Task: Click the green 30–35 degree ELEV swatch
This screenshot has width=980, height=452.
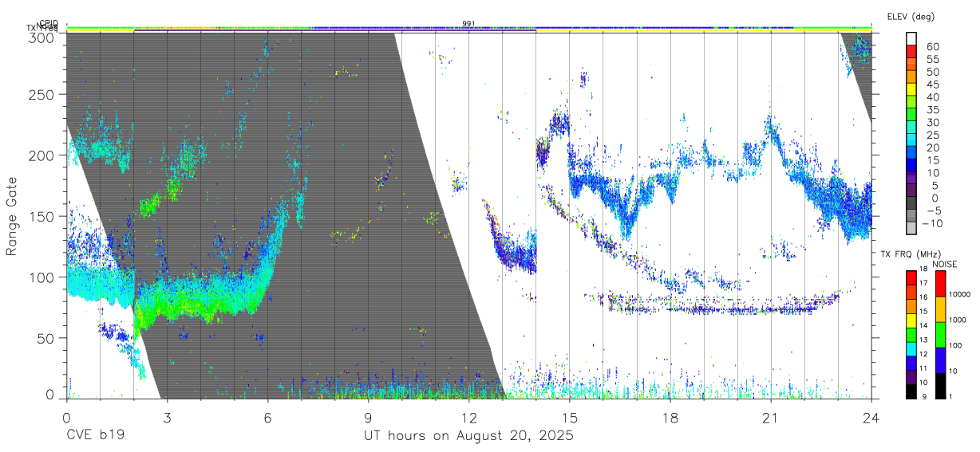Action: click(911, 116)
